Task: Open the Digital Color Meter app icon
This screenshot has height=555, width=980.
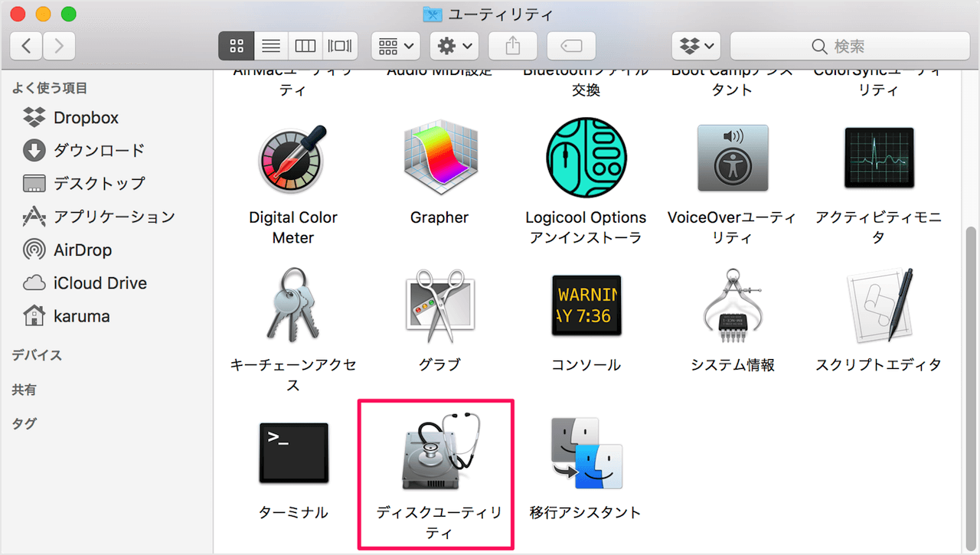Action: point(293,158)
